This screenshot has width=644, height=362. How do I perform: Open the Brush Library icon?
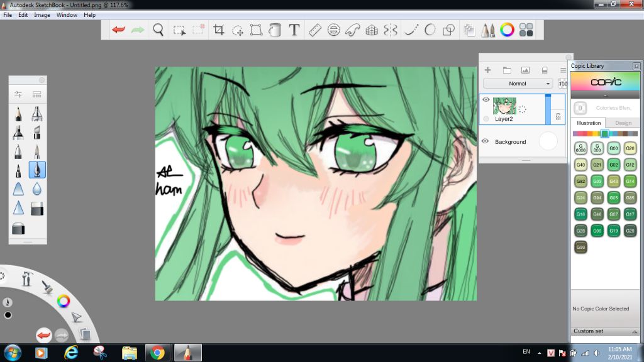tap(36, 94)
